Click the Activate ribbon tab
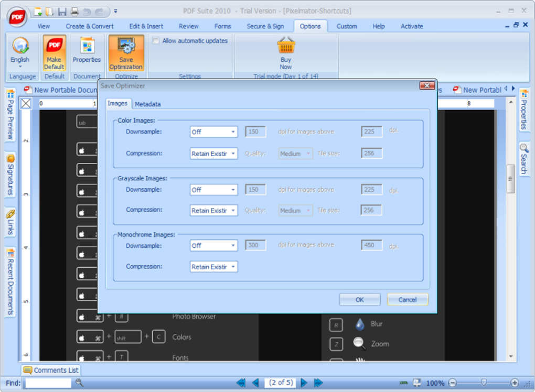 click(412, 26)
